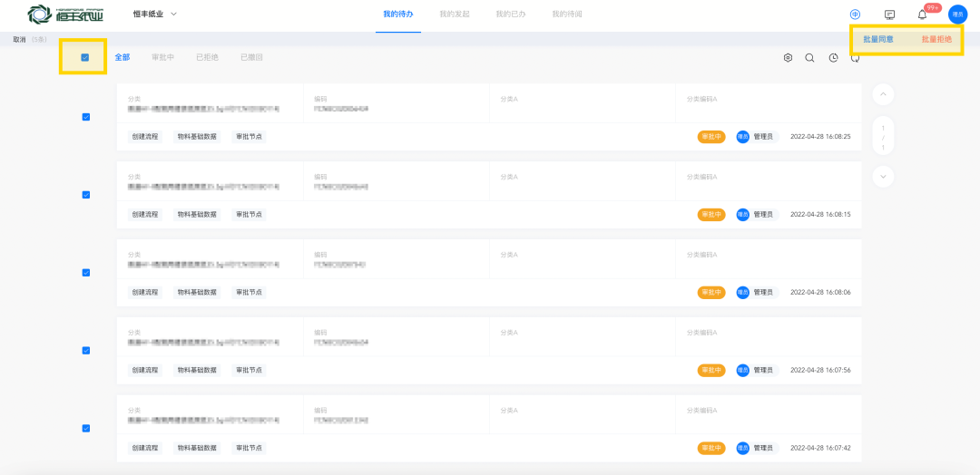The image size is (980, 475).
Task: Click the 物料基础数据 tag in the 16:08:25 row
Action: (197, 137)
